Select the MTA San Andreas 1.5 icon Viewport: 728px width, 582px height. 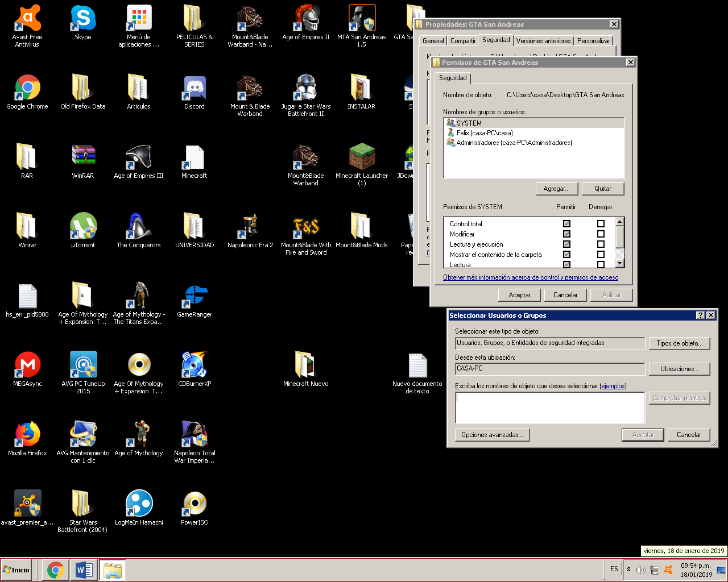tap(362, 26)
